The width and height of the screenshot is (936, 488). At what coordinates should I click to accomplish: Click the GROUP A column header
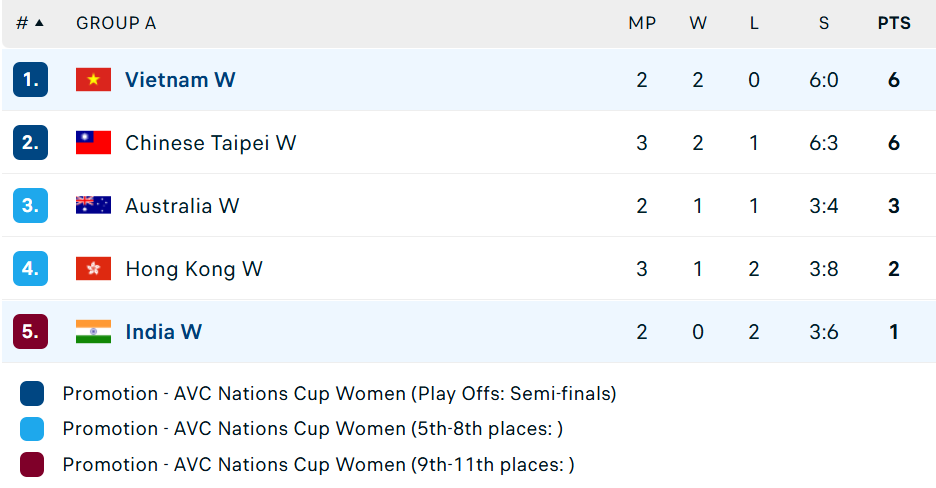pyautogui.click(x=116, y=23)
